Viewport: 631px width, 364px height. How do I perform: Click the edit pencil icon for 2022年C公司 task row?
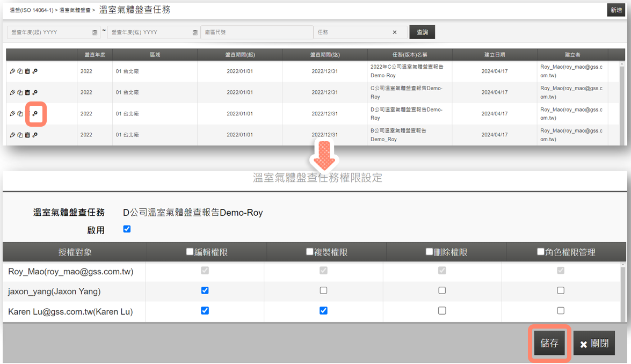[12, 71]
